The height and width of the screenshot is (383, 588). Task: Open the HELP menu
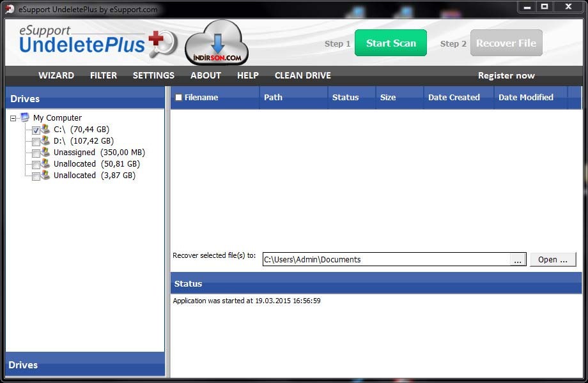click(248, 75)
